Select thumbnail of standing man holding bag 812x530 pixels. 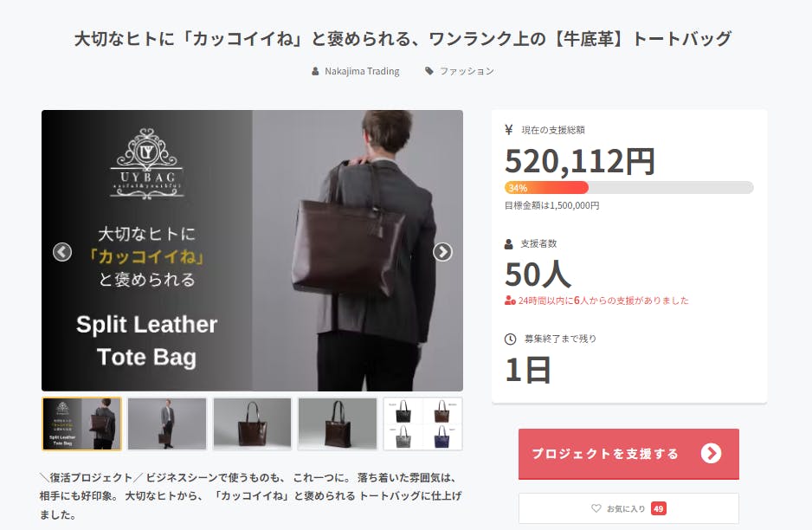pyautogui.click(x=167, y=423)
